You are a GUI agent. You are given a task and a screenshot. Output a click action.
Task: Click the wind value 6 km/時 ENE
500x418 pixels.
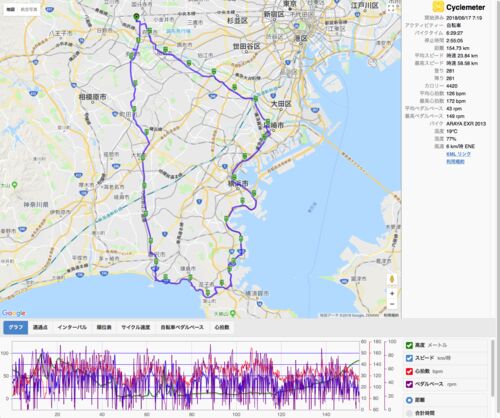[461, 146]
